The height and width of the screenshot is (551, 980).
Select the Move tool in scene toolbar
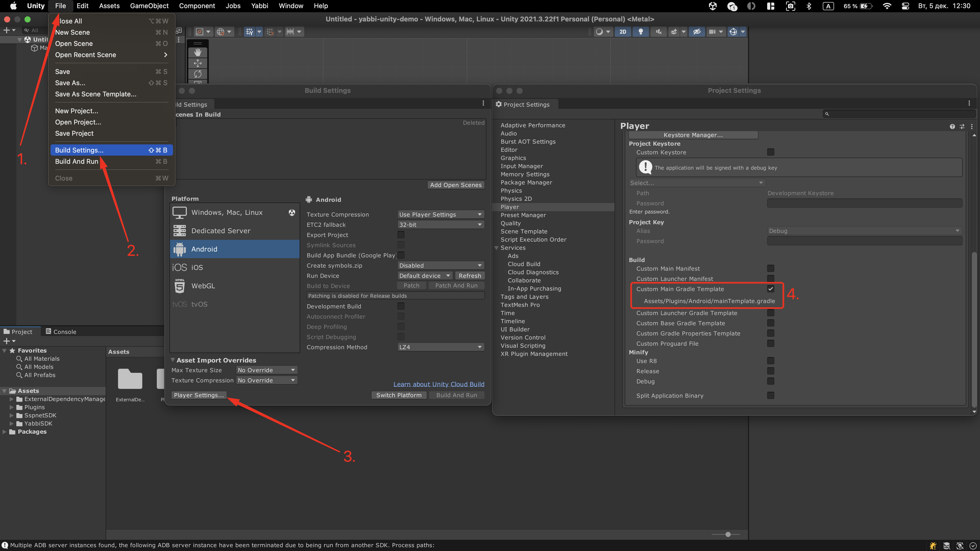(x=198, y=63)
